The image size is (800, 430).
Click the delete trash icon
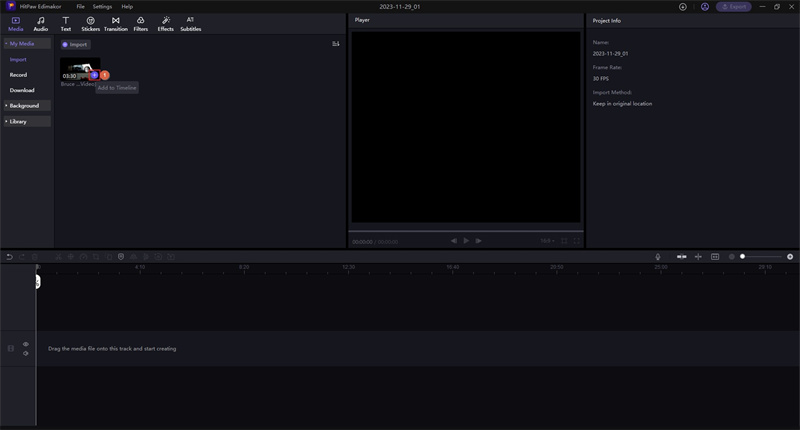tap(35, 257)
